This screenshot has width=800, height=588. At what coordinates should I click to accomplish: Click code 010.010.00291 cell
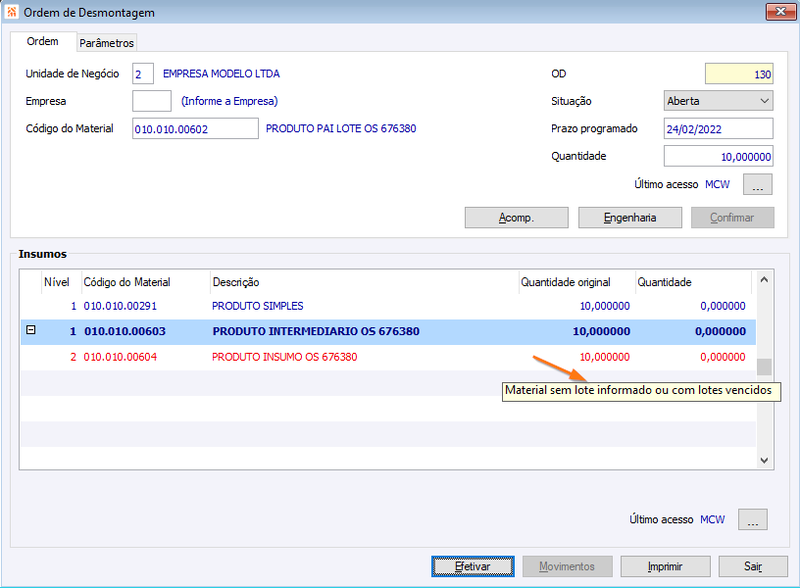click(x=120, y=306)
